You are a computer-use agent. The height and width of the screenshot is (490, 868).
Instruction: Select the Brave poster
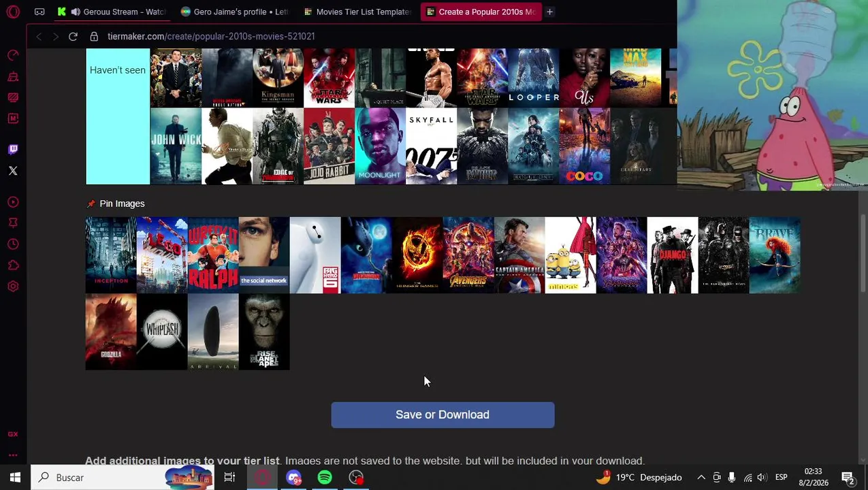[775, 255]
